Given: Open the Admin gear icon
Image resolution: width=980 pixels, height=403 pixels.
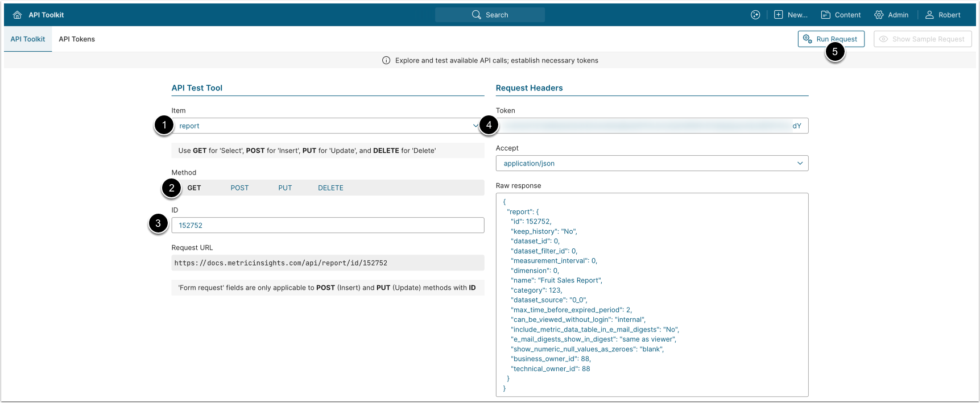Looking at the screenshot, I should click(879, 15).
